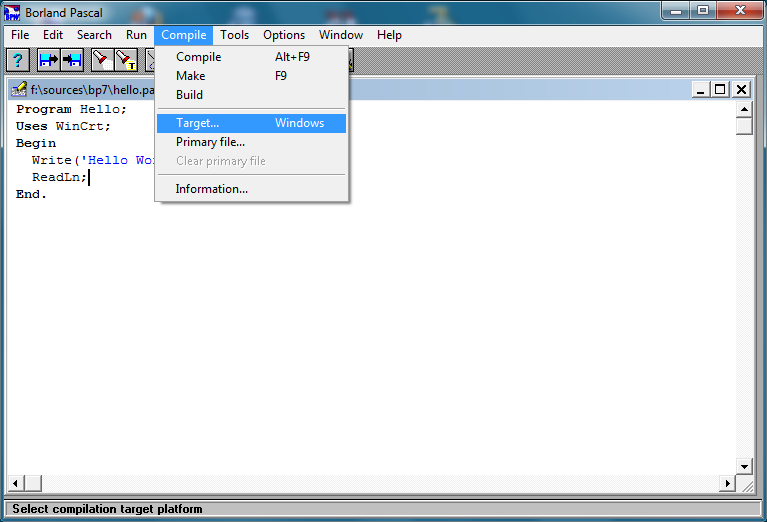Maximize the hello.pas editor window
The image size is (767, 522).
(x=721, y=89)
